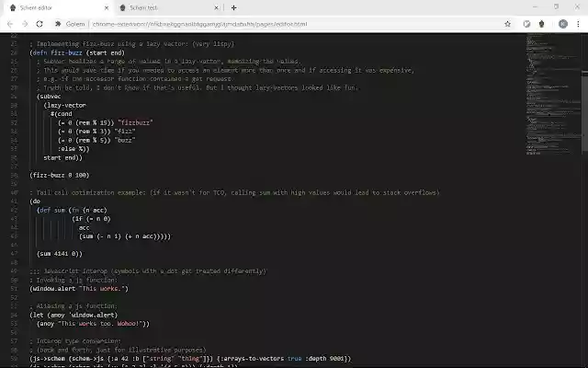Screen dimensions: 588x368
Task: Click the Golem extension icon in address bar
Action: (x=58, y=24)
